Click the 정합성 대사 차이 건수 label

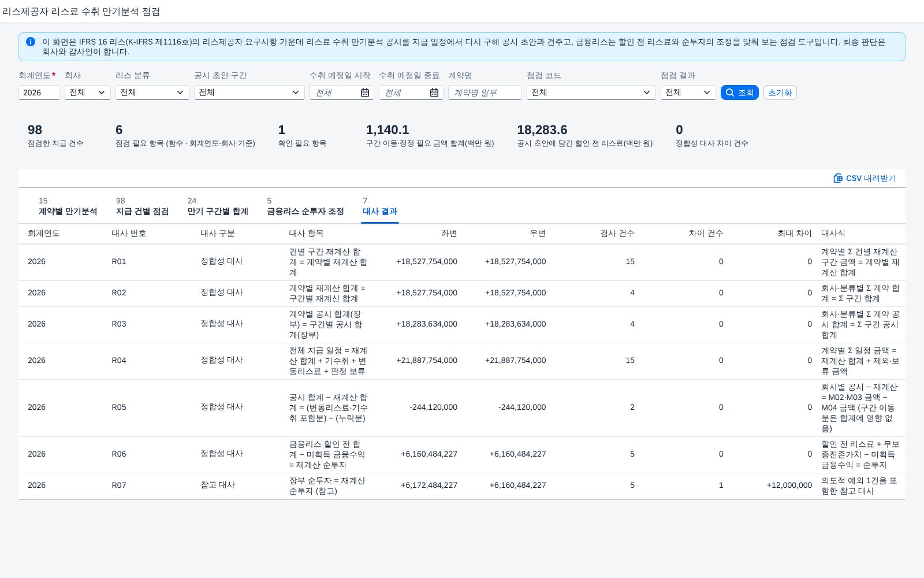[x=712, y=143]
